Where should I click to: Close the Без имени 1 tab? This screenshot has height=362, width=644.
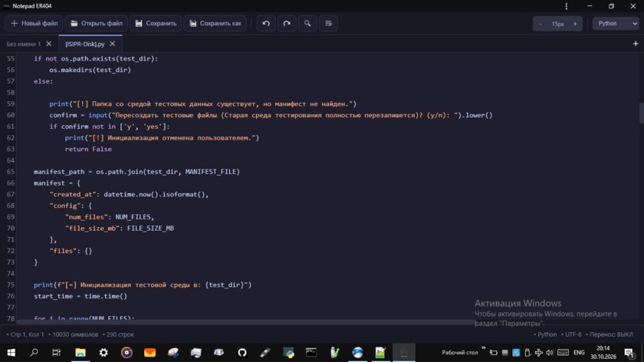pyautogui.click(x=49, y=44)
